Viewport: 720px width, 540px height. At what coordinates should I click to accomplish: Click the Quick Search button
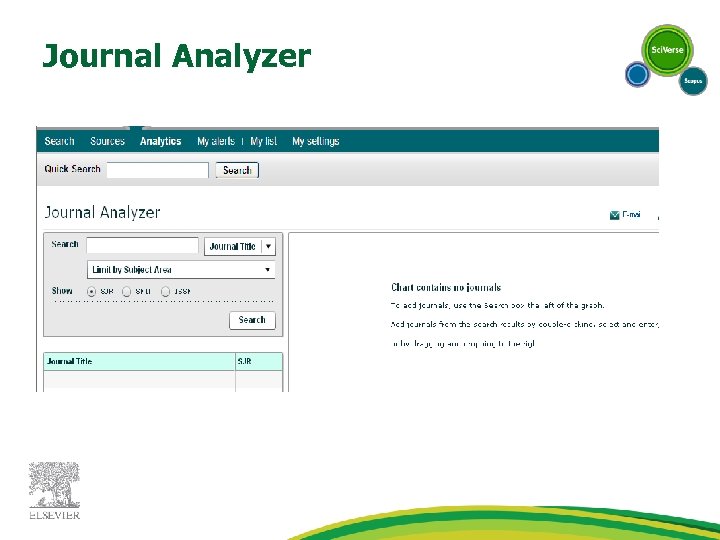237,170
